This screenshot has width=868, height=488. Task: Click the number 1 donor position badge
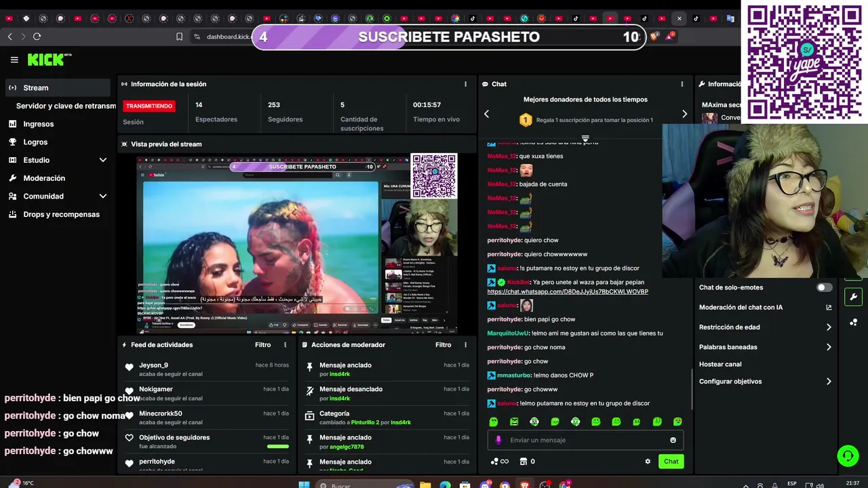[526, 120]
